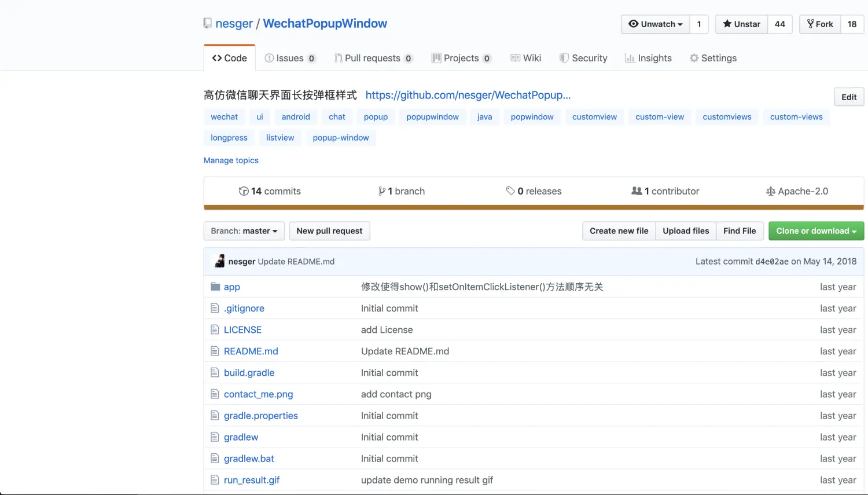The width and height of the screenshot is (868, 495).
Task: Click the file icon next to run_result.gif
Action: point(215,479)
